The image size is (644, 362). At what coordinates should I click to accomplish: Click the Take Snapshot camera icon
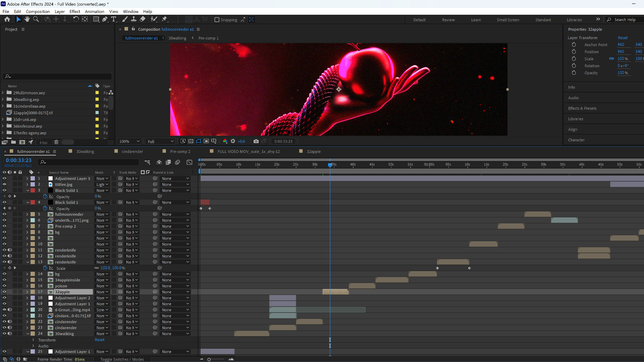click(x=256, y=141)
